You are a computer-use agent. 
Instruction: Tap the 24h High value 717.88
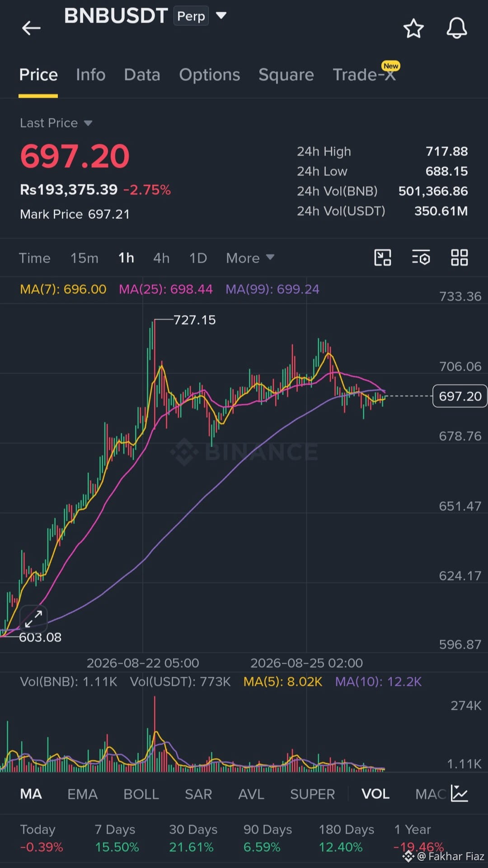pos(446,151)
